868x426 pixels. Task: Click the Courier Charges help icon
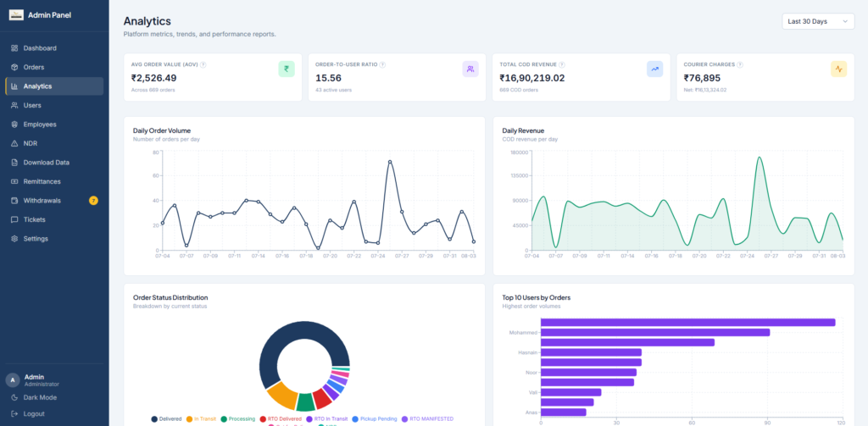click(740, 64)
